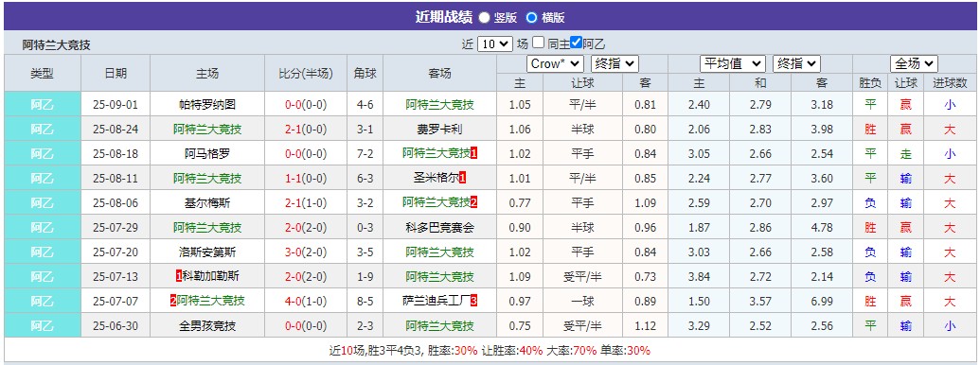980x365 pixels.
Task: Click the 1-1(0-0) score on 25-08-11
Action: [306, 179]
